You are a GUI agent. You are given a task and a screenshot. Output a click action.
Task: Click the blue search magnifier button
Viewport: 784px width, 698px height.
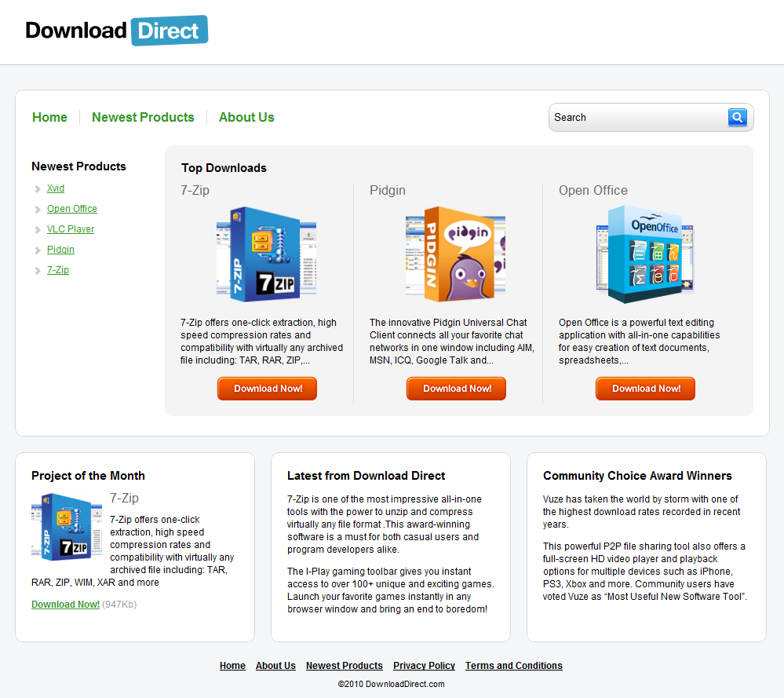tap(737, 118)
